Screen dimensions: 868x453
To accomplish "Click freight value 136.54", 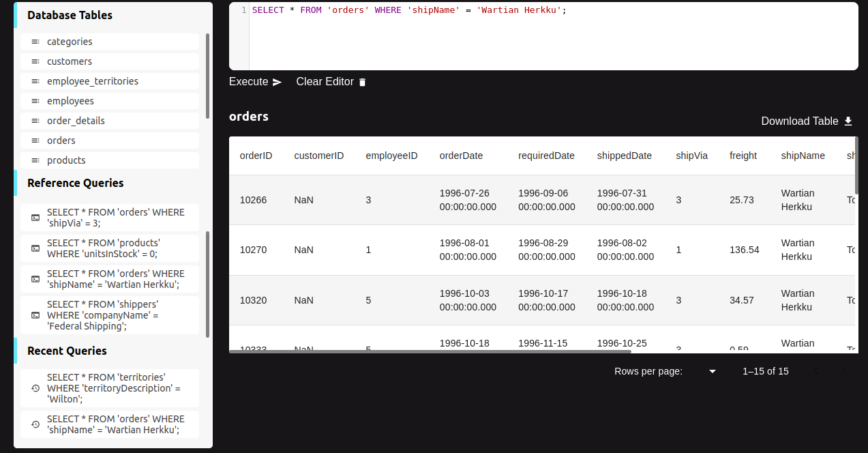I will pyautogui.click(x=744, y=250).
